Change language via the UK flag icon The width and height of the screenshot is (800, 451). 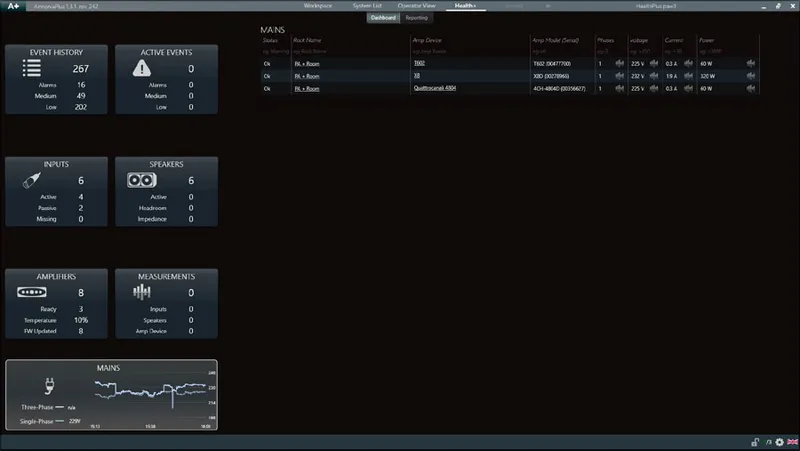click(x=792, y=442)
